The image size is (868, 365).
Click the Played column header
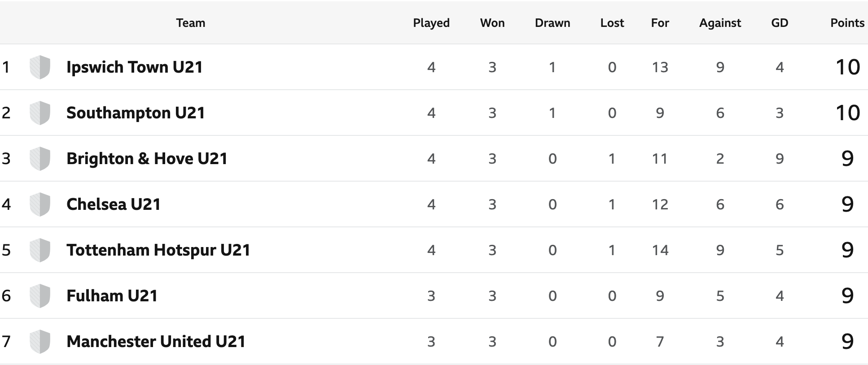click(x=431, y=23)
